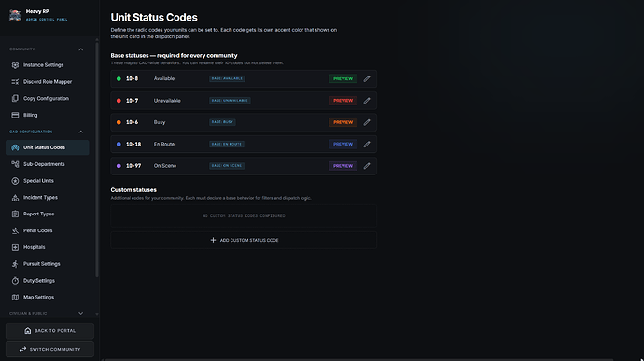Click the sidebar vertical scrollbar

97,160
